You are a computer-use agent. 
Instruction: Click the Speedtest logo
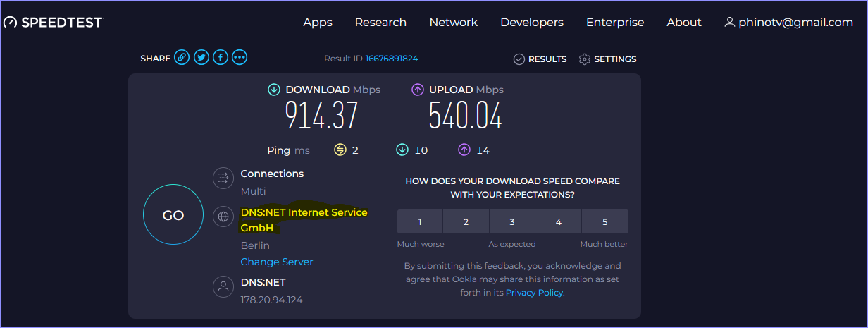[x=53, y=23]
